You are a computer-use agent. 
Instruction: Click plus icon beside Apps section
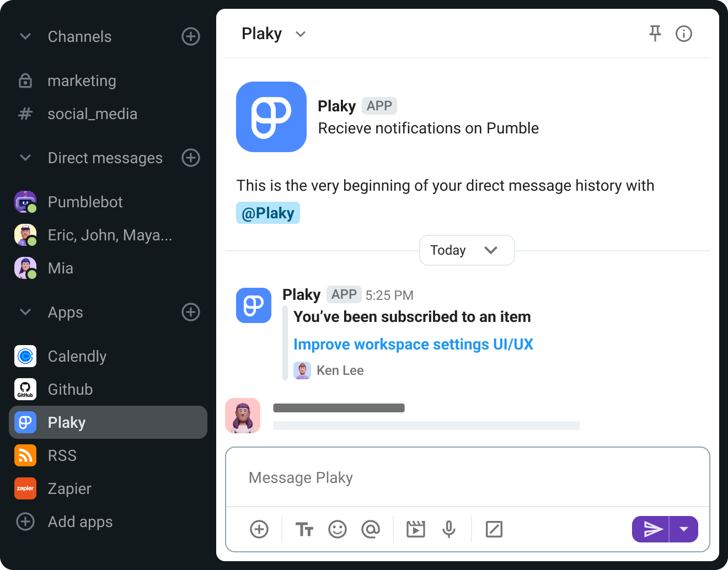click(x=191, y=312)
